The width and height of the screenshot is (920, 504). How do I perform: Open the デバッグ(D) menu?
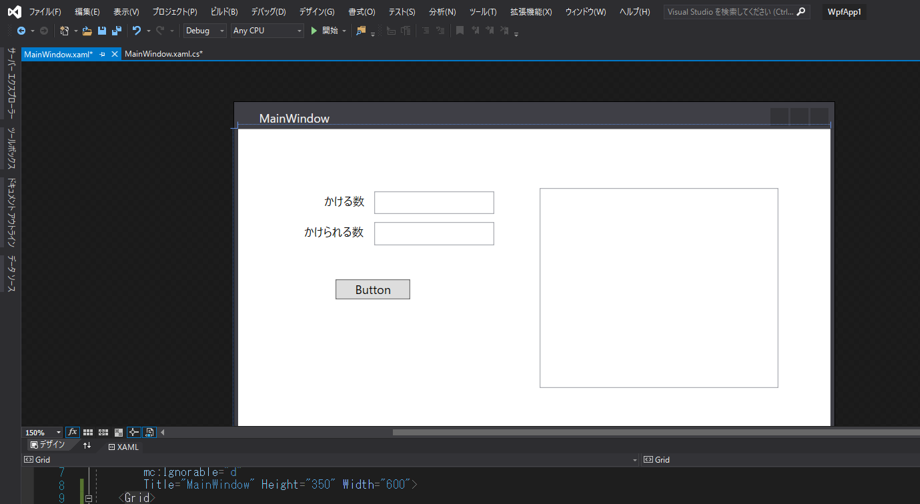268,12
